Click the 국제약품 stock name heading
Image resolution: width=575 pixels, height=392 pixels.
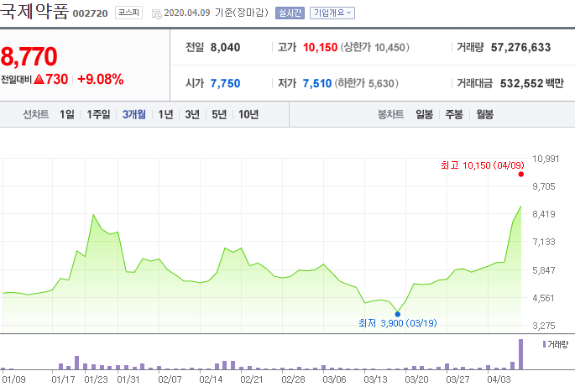(x=34, y=12)
